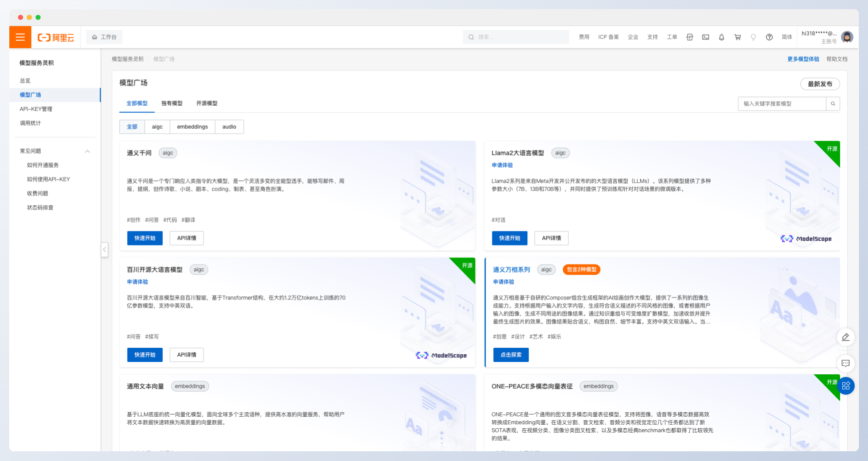This screenshot has height=461, width=868.
Task: Click ModelScope logo on Llama2 card
Action: (806, 238)
